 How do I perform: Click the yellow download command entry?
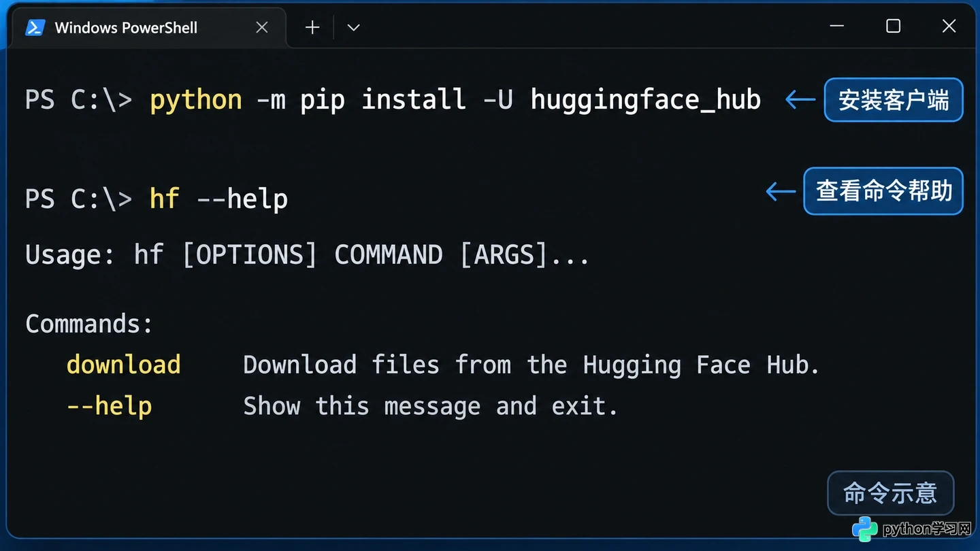(124, 365)
